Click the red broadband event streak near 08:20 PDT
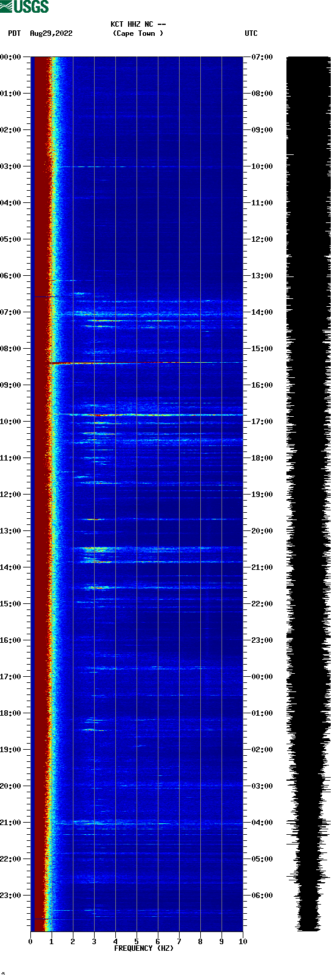 point(146,363)
